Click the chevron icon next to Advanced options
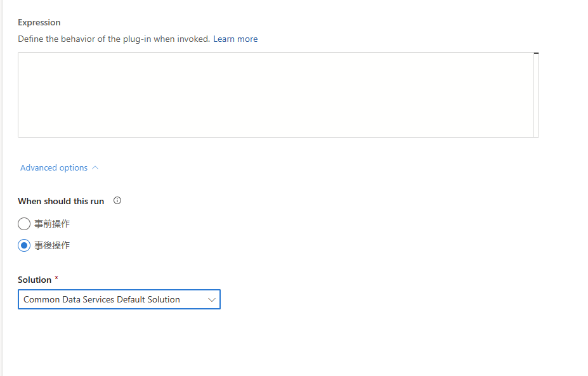 (x=95, y=168)
